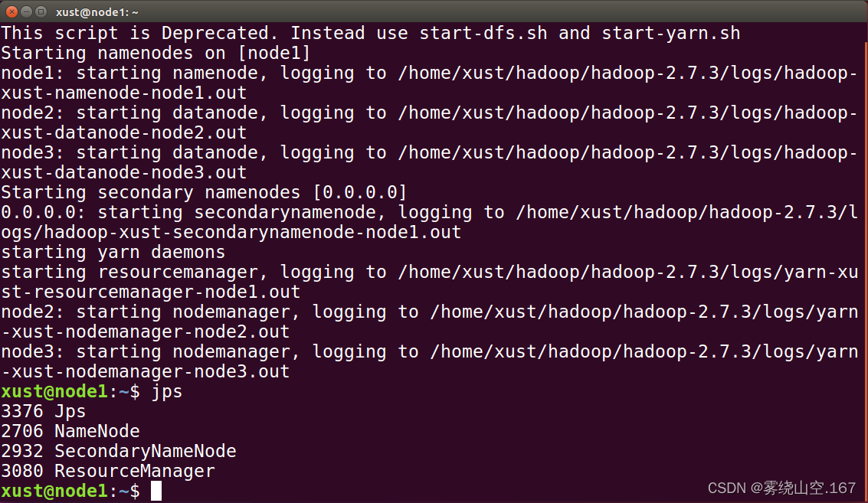Click the terminal cursor block
Image resolution: width=868 pixels, height=503 pixels.
[156, 491]
